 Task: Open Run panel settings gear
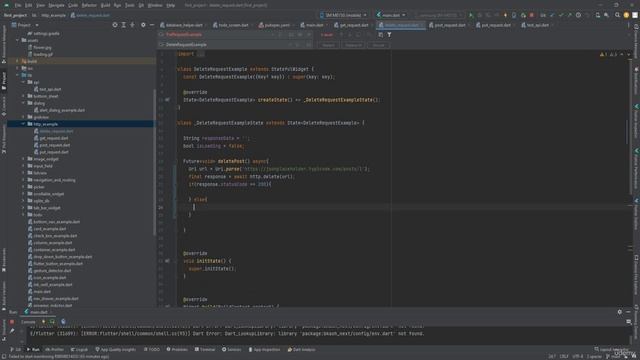[620, 312]
